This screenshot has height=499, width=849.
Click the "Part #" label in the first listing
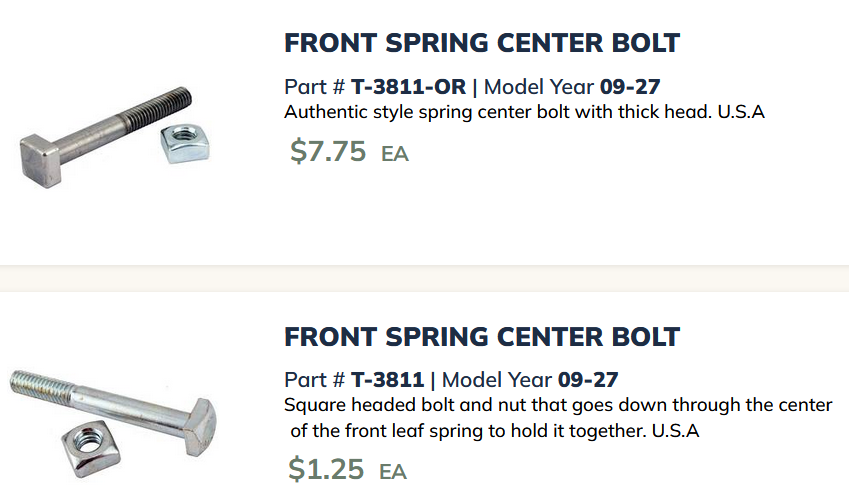tap(315, 86)
